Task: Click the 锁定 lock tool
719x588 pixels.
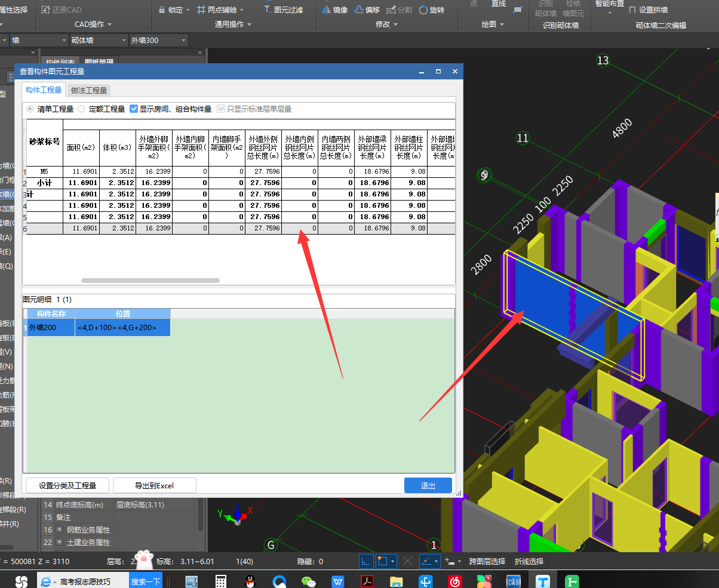Action: [x=174, y=10]
